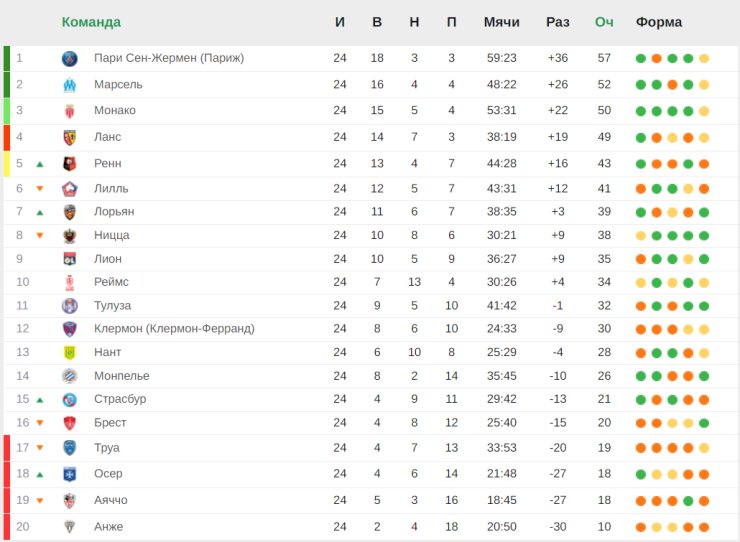
Task: Select the Rennes club crest
Action: pyautogui.click(x=69, y=164)
